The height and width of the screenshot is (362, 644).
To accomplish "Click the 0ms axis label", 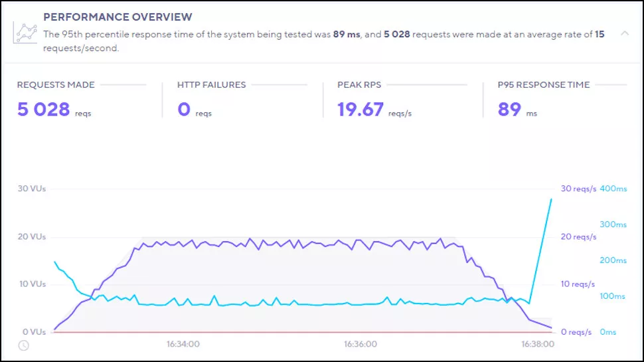I will coord(608,332).
